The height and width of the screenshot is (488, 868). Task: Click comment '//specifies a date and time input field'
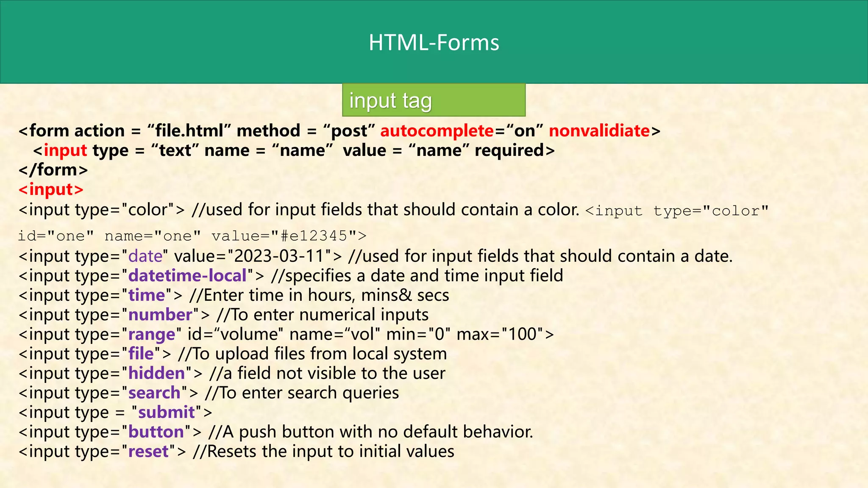tap(417, 276)
